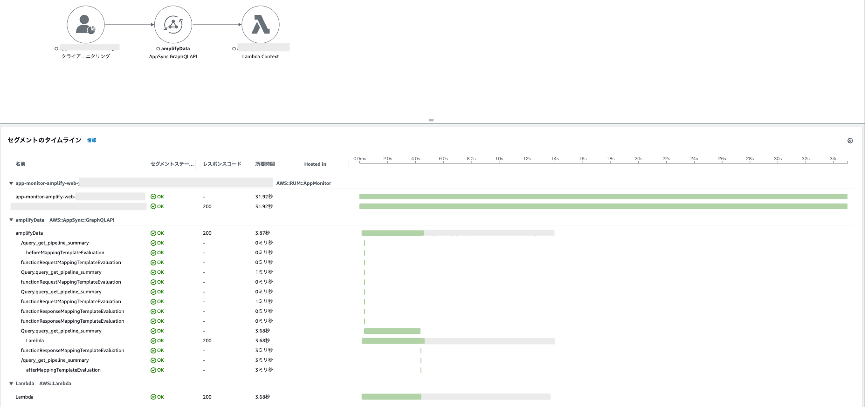Select the Query.query_get_pipeline_summary row with 3.68秒
This screenshot has height=407, width=868.
coord(61,331)
